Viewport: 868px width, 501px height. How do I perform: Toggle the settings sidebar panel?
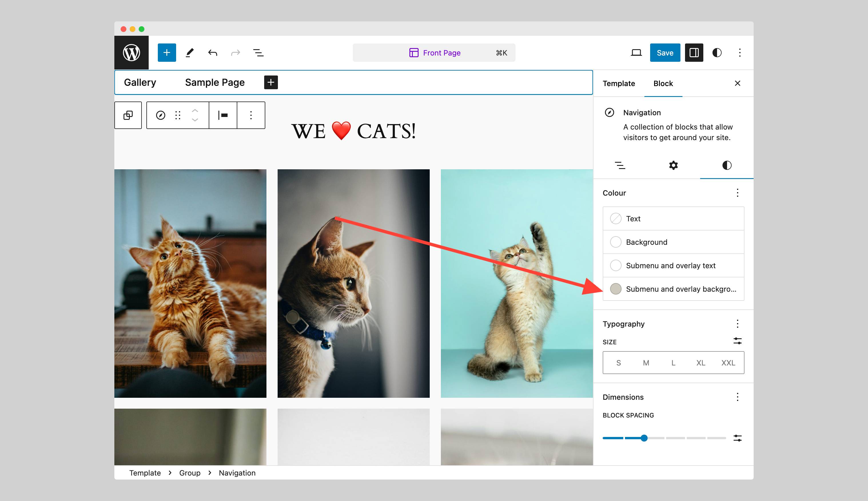point(694,53)
